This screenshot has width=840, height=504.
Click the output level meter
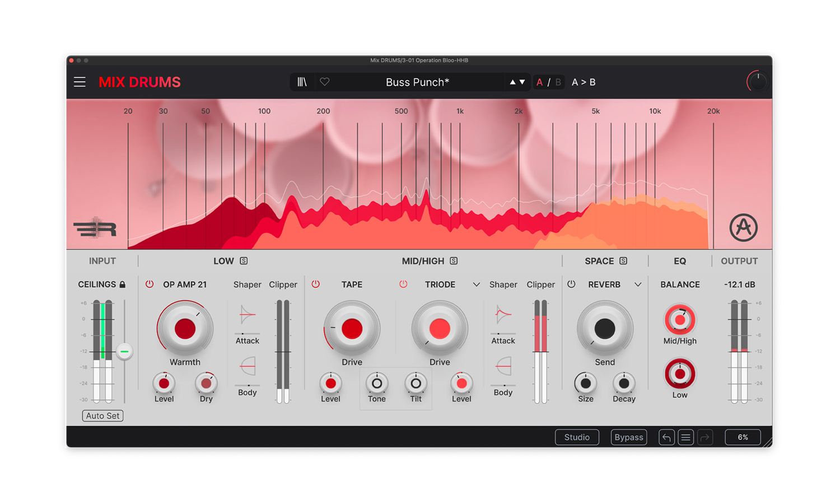tap(739, 352)
